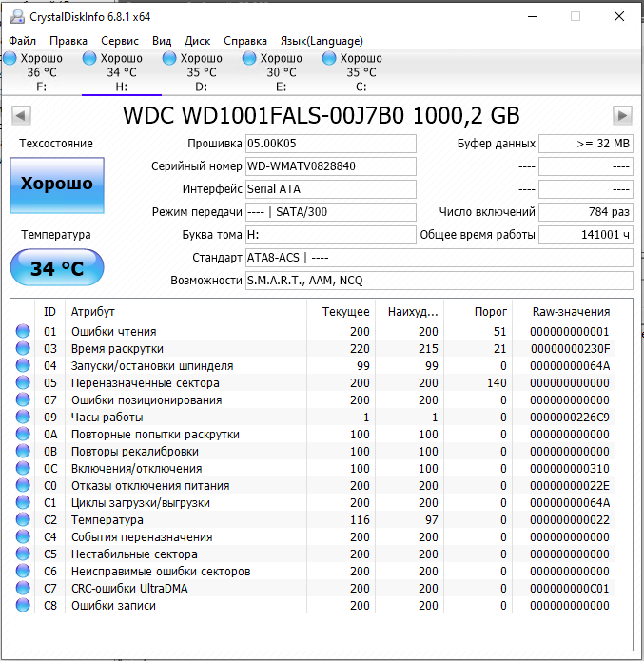Viewport: 644px width, 661px height.
Task: Click raw value 0000000230F
Action: [570, 349]
